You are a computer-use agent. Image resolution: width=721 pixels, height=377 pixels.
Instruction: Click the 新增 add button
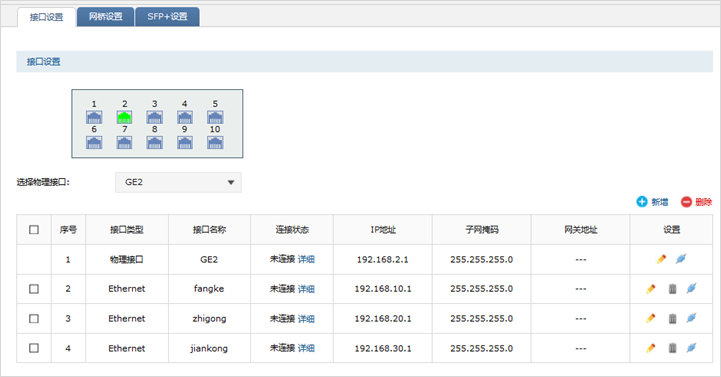(652, 202)
